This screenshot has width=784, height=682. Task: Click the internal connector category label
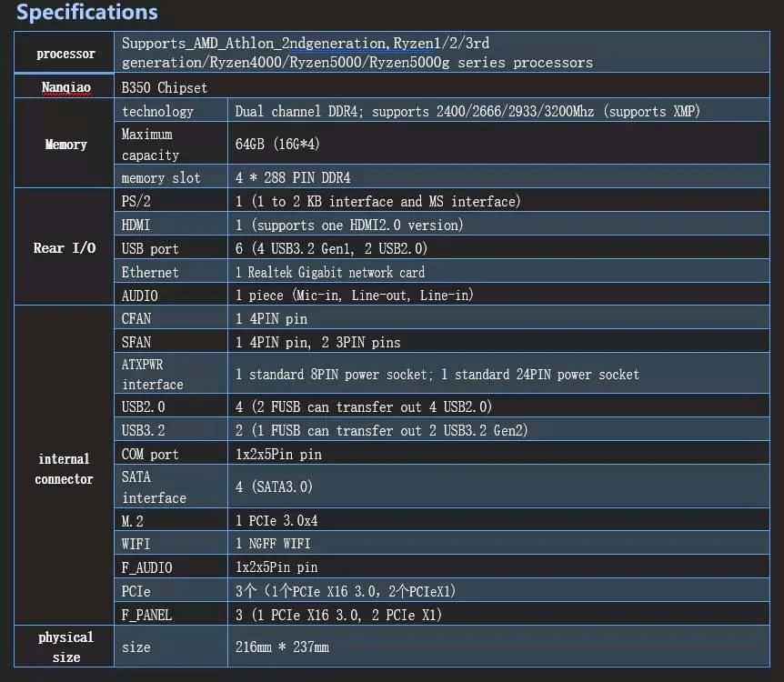64,469
